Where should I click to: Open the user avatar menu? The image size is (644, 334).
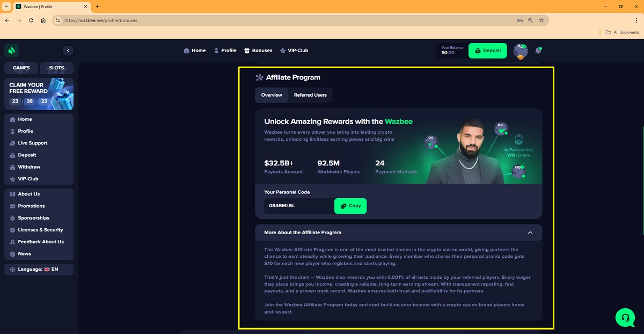[x=521, y=51]
